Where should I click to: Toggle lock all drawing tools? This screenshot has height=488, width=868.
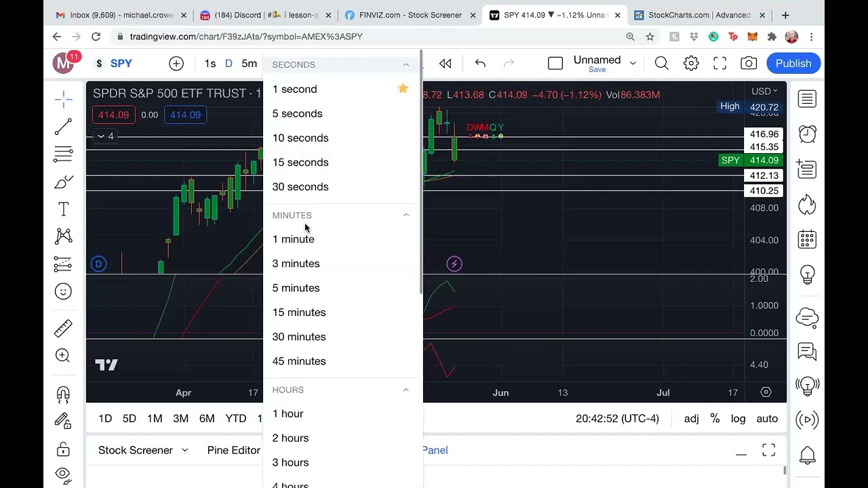click(63, 449)
